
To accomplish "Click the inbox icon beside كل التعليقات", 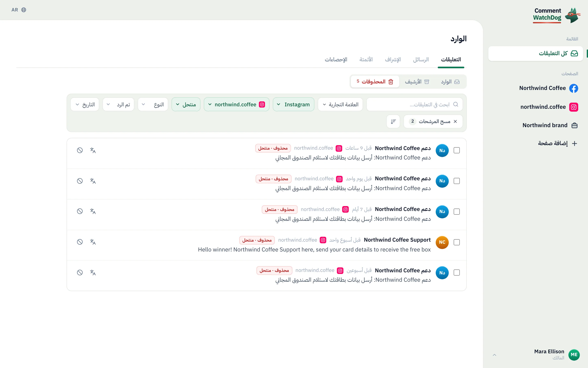I will click(x=574, y=53).
